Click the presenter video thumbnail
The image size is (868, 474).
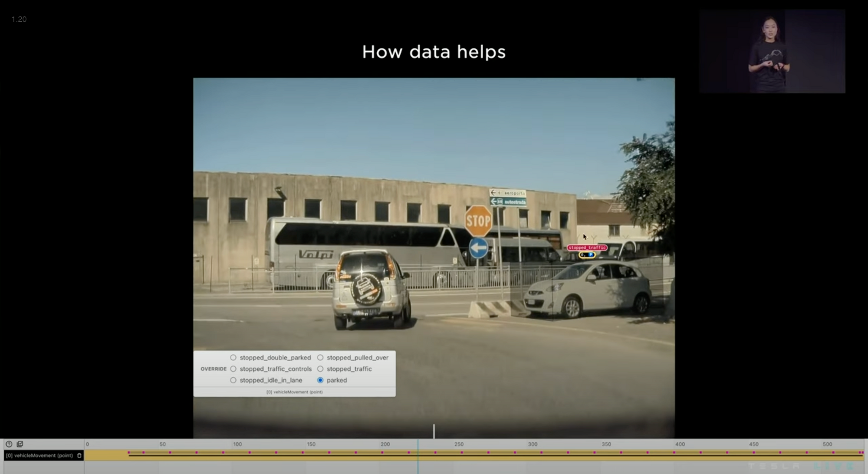coord(772,51)
